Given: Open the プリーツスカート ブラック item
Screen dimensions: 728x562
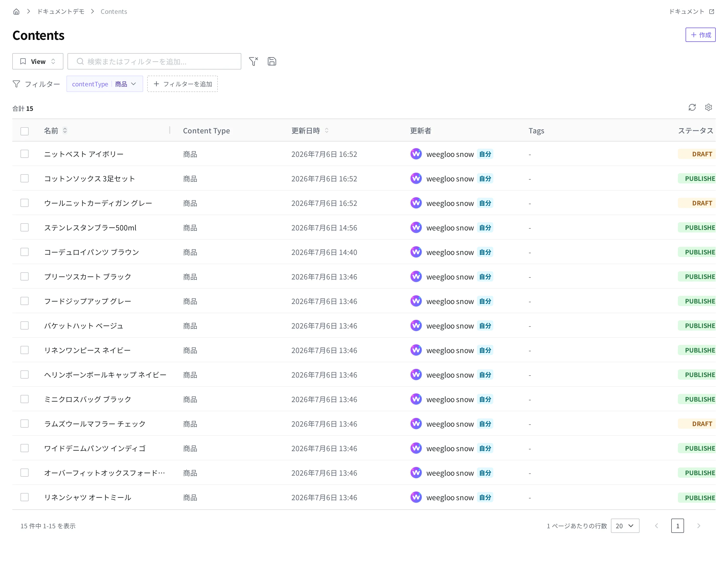Looking at the screenshot, I should 88,276.
